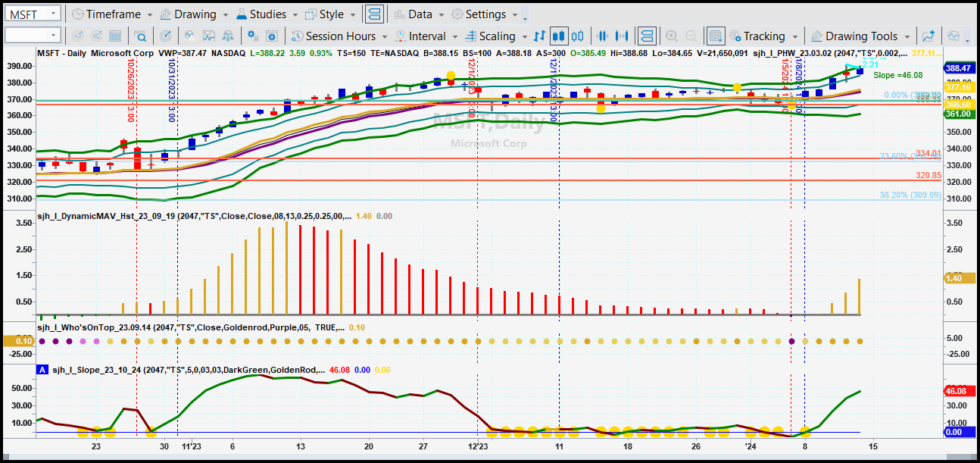The image size is (980, 463).
Task: Open the Data menu
Action: click(x=419, y=14)
